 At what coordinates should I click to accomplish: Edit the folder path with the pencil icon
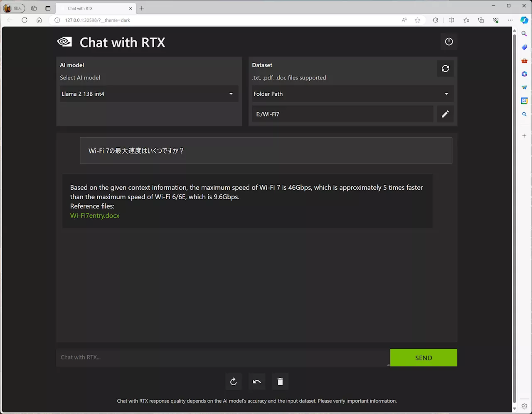445,114
